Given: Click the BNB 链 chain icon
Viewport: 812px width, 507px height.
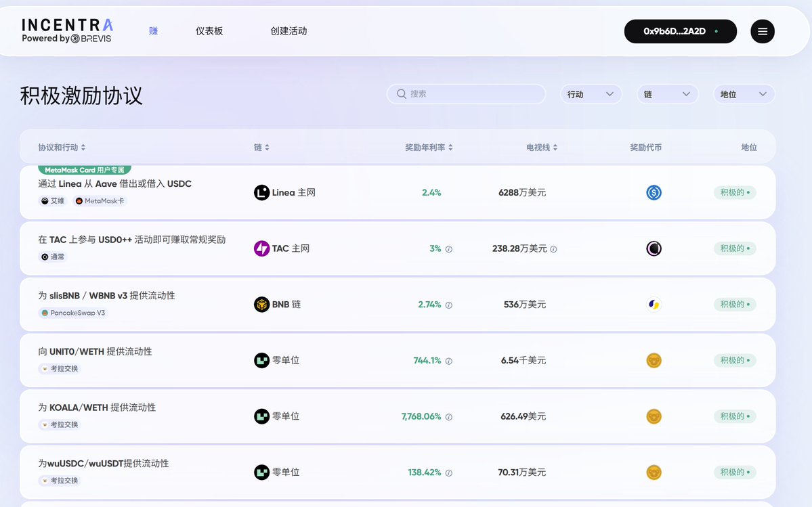Looking at the screenshot, I should pos(261,304).
